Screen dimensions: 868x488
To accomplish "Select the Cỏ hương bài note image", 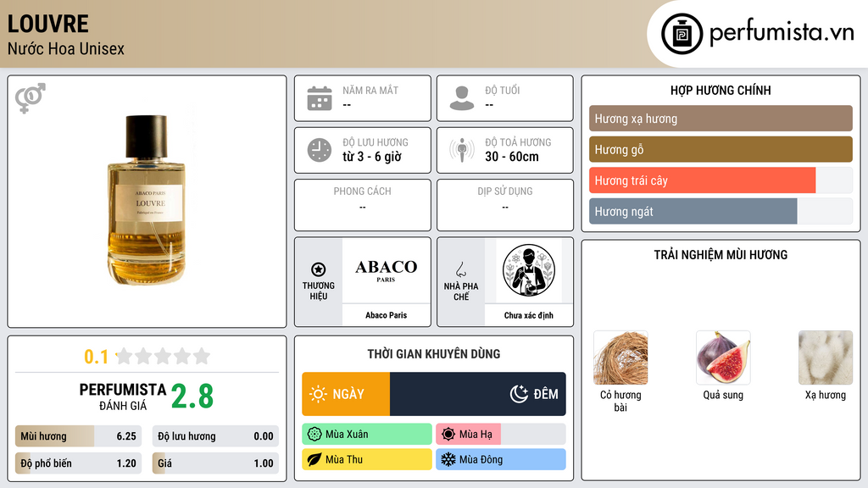I will tap(620, 358).
